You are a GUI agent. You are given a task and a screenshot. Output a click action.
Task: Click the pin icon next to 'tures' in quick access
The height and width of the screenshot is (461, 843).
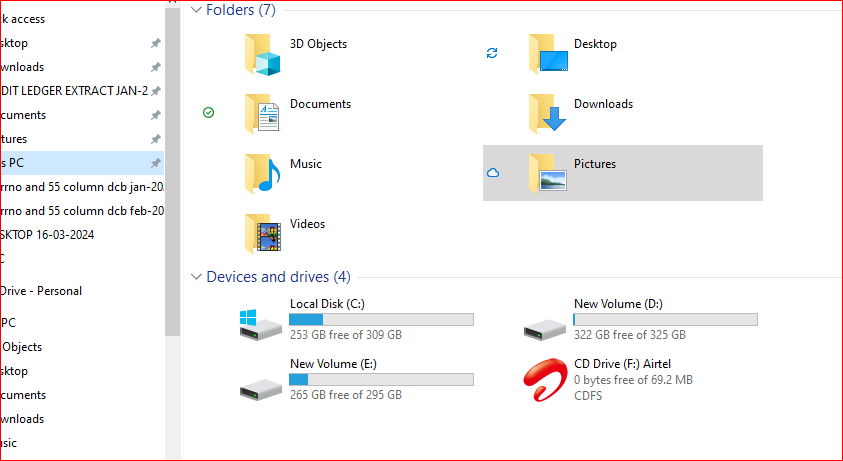(155, 139)
